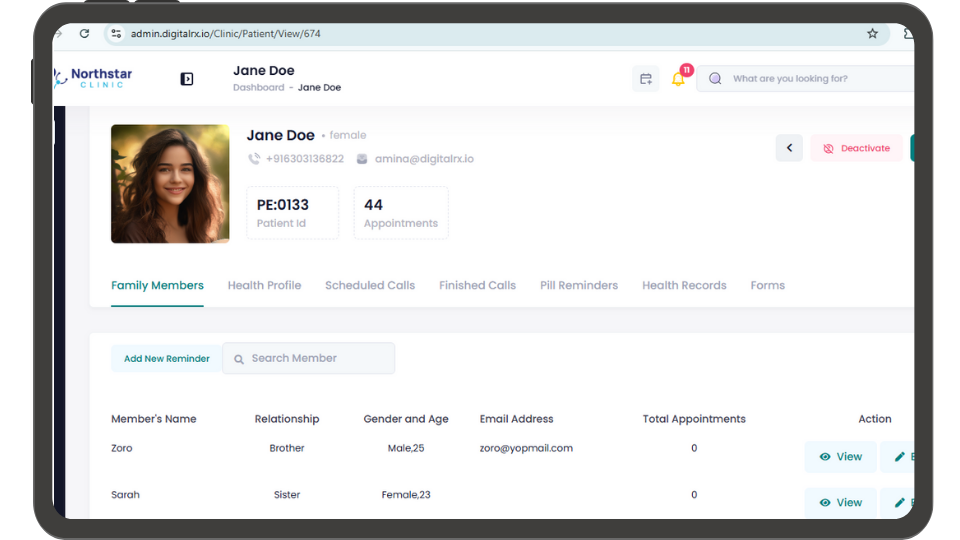
Task: Click Jane Doe's profile photo
Action: click(x=170, y=184)
